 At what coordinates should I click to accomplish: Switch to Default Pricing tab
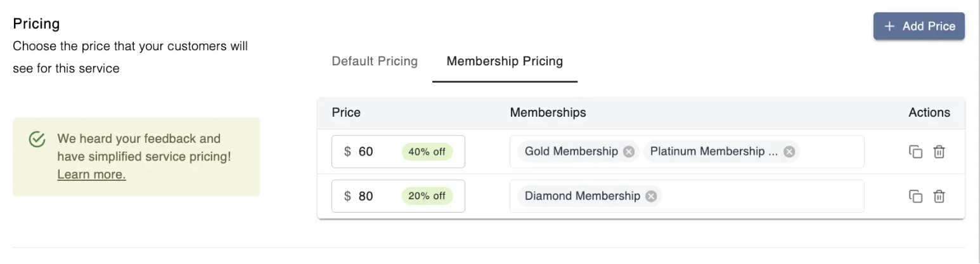375,62
